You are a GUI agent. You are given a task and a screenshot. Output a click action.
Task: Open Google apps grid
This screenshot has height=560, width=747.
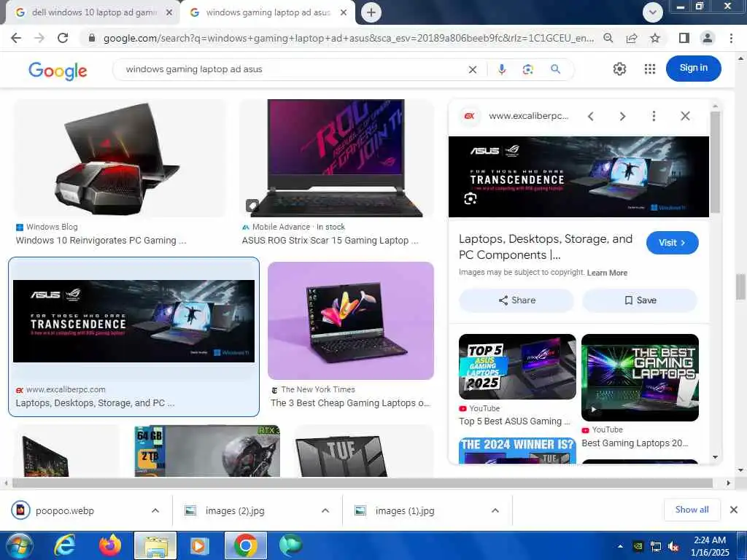coord(650,69)
